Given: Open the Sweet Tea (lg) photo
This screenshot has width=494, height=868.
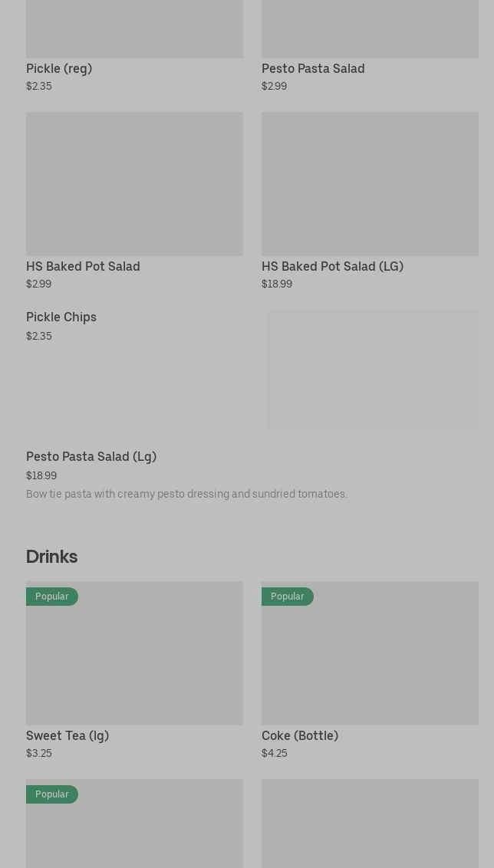Looking at the screenshot, I should tap(134, 661).
